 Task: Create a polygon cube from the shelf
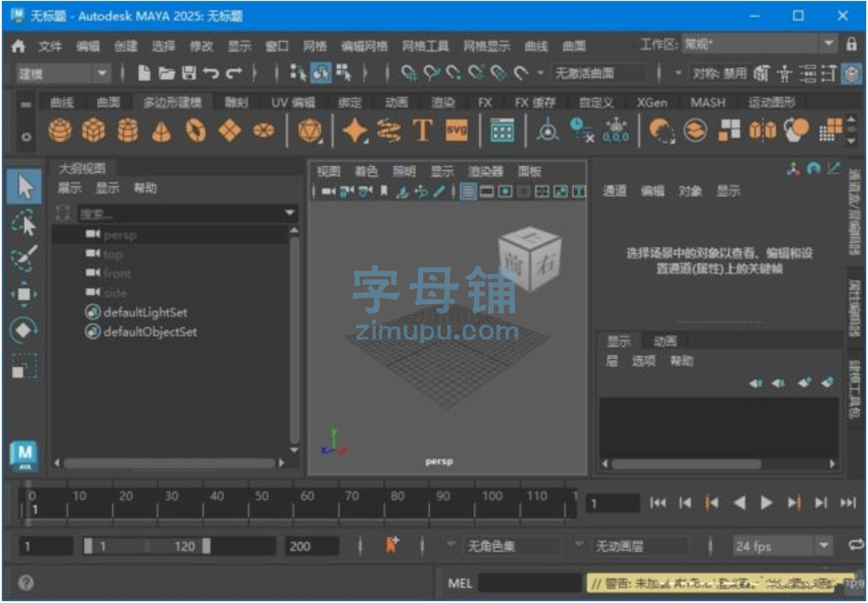(94, 130)
